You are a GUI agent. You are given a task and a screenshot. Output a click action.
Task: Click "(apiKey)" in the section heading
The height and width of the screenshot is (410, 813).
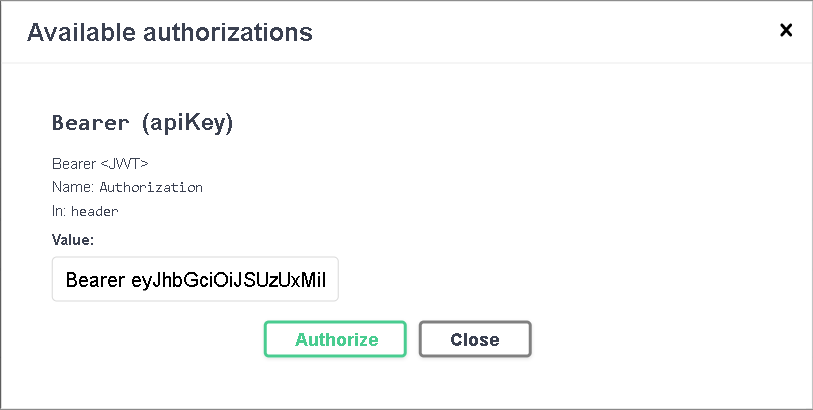[187, 123]
